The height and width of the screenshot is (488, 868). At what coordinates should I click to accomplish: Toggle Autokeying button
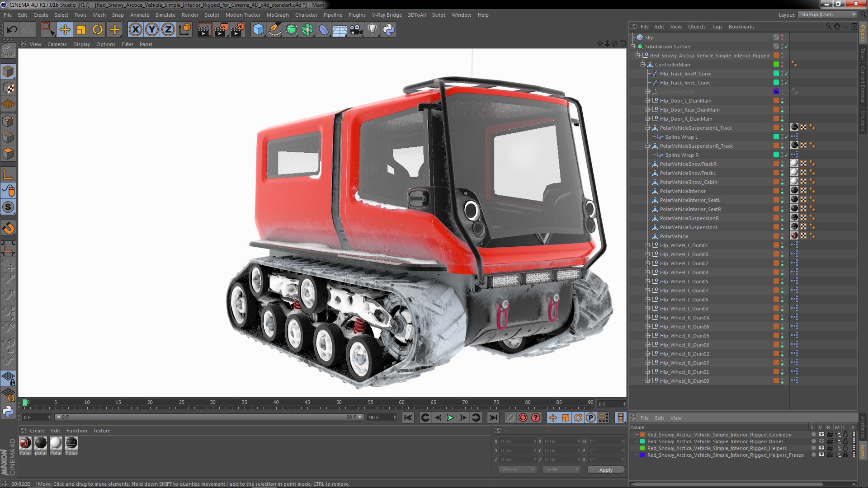tap(523, 418)
